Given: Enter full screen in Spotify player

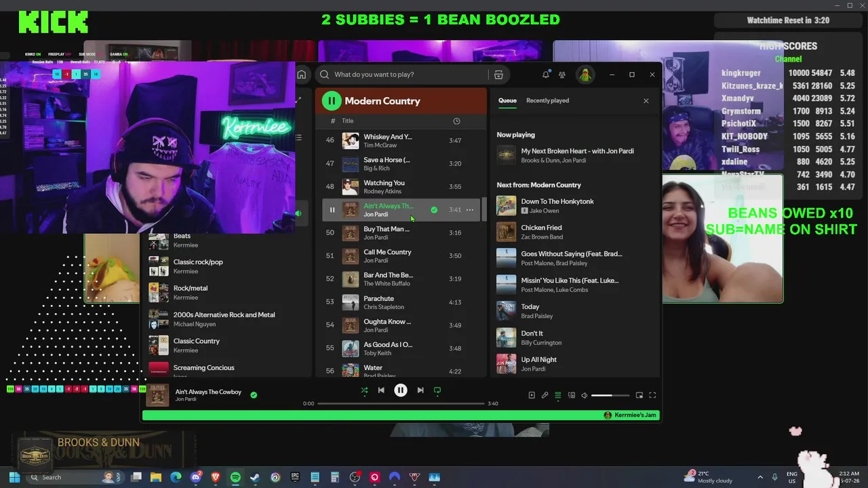Looking at the screenshot, I should (x=652, y=395).
